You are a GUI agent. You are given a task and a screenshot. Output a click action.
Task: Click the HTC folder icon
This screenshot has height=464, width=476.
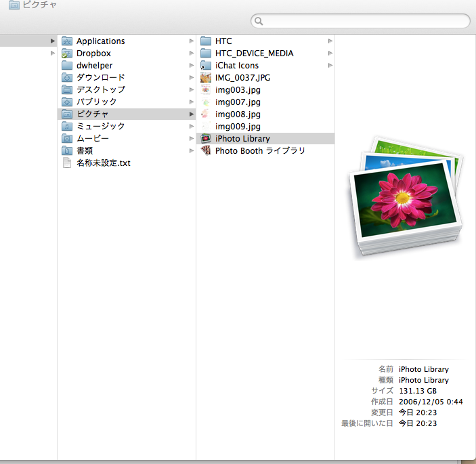pyautogui.click(x=206, y=41)
